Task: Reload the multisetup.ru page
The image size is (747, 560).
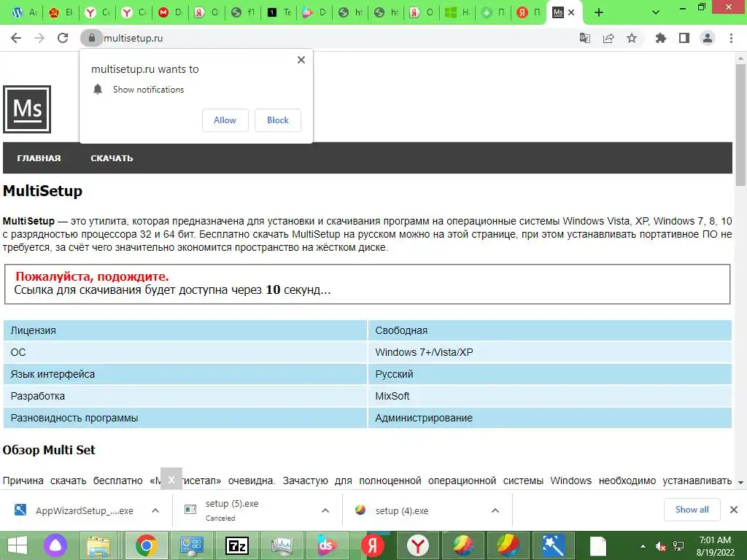Action: 63,38
